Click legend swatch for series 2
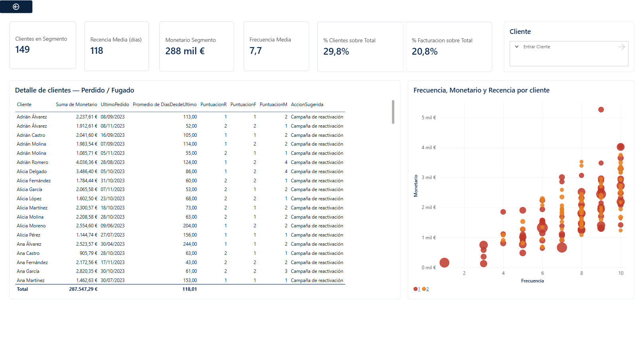 click(424, 289)
